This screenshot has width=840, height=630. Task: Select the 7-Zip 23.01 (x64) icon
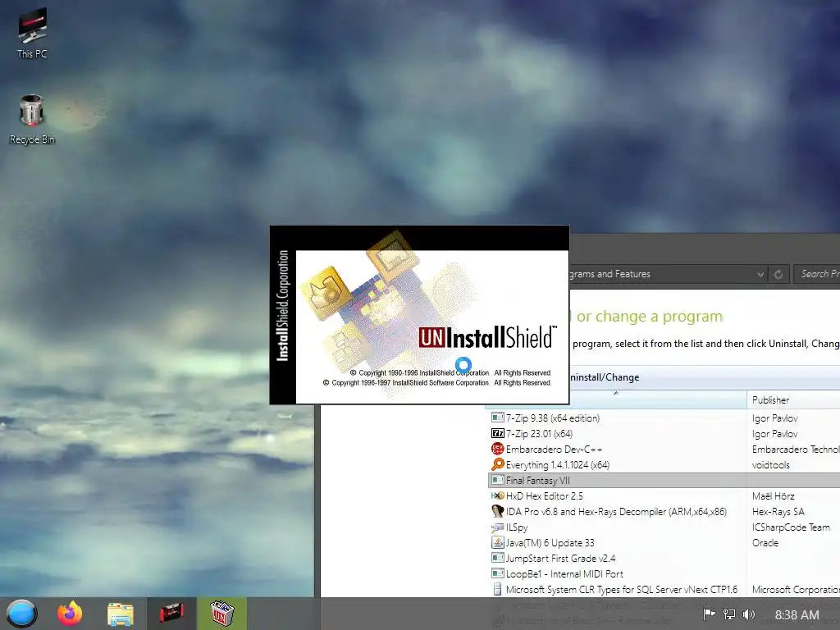coord(497,433)
